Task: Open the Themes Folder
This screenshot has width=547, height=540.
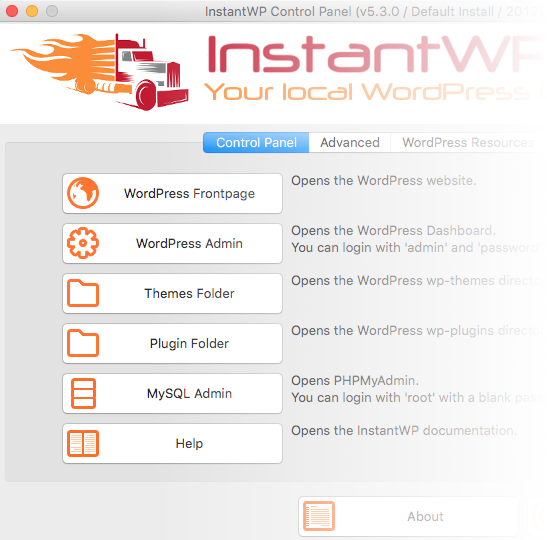Action: pos(172,293)
